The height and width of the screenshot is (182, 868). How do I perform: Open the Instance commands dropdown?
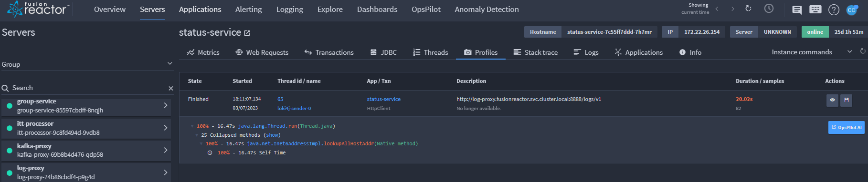click(x=812, y=52)
